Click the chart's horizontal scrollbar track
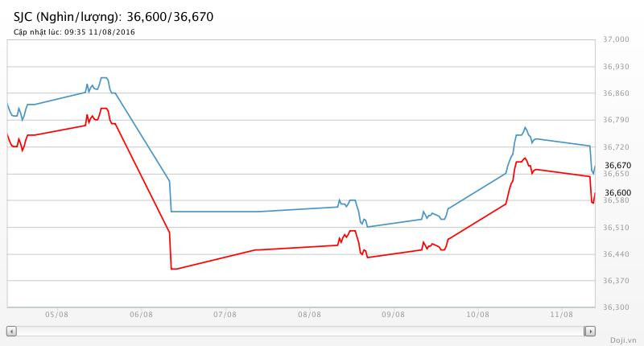 299,331
